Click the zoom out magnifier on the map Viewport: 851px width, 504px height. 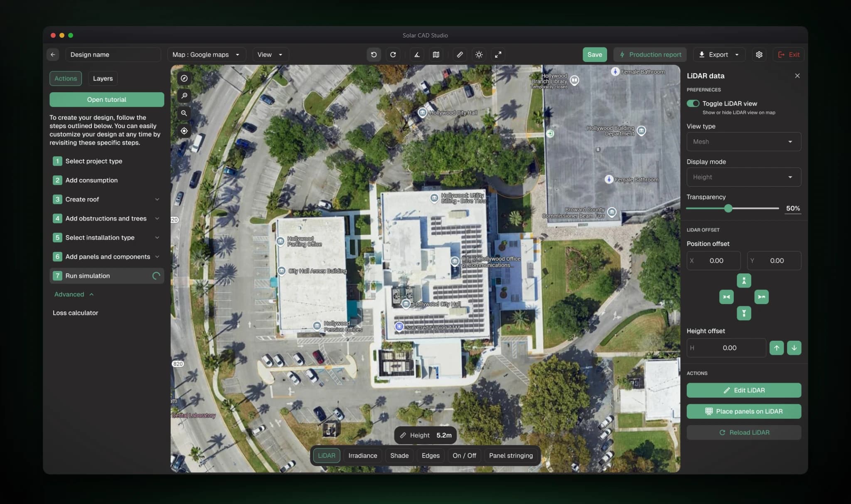(184, 113)
